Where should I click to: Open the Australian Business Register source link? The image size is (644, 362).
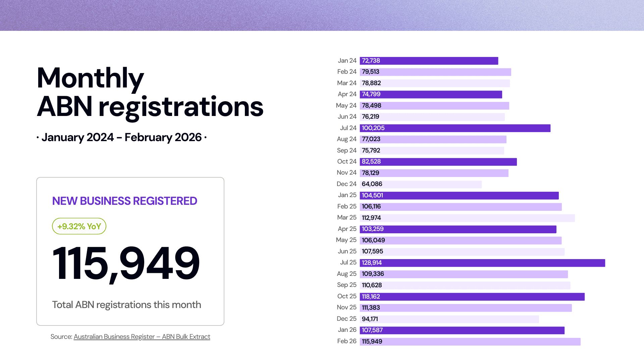coord(142,337)
